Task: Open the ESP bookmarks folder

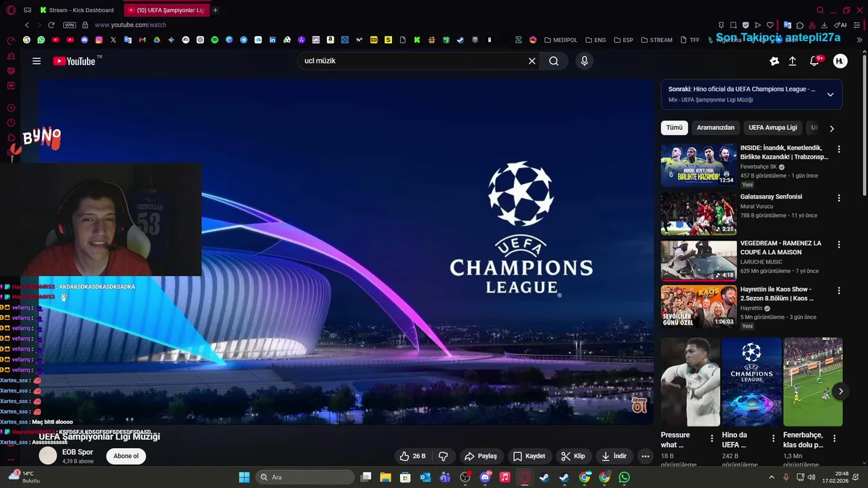Action: tap(624, 40)
